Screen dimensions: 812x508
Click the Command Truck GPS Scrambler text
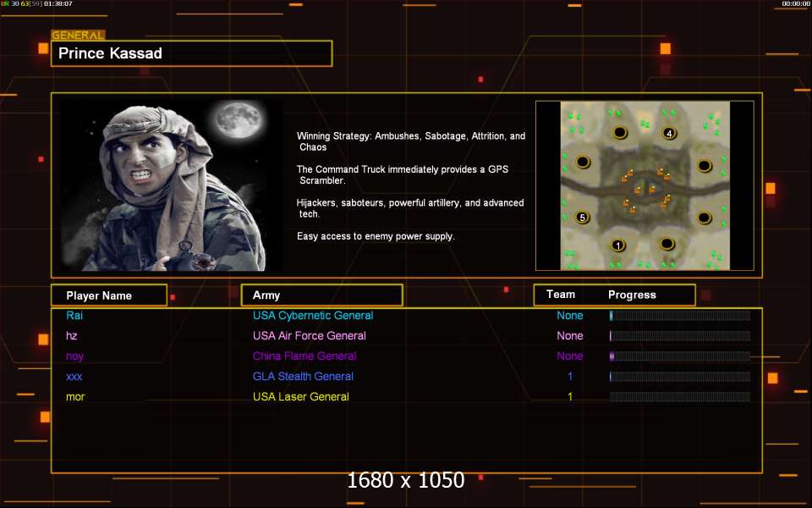tap(403, 174)
